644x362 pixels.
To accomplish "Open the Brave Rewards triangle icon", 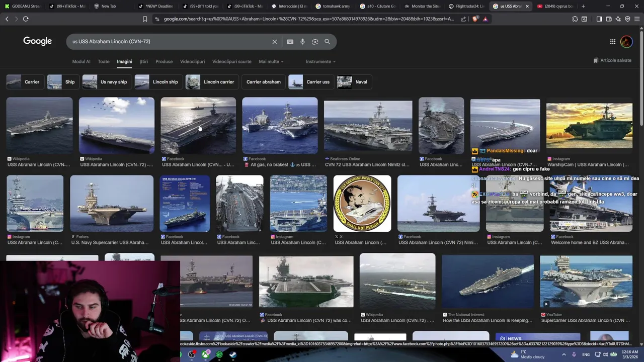I will point(485,19).
